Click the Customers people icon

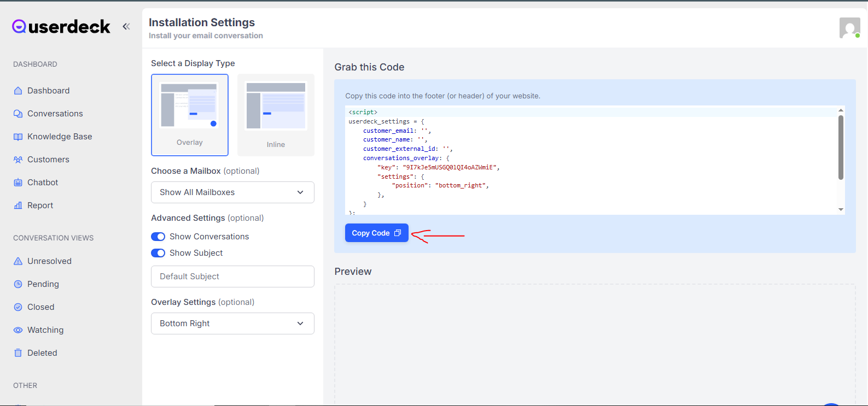18,160
